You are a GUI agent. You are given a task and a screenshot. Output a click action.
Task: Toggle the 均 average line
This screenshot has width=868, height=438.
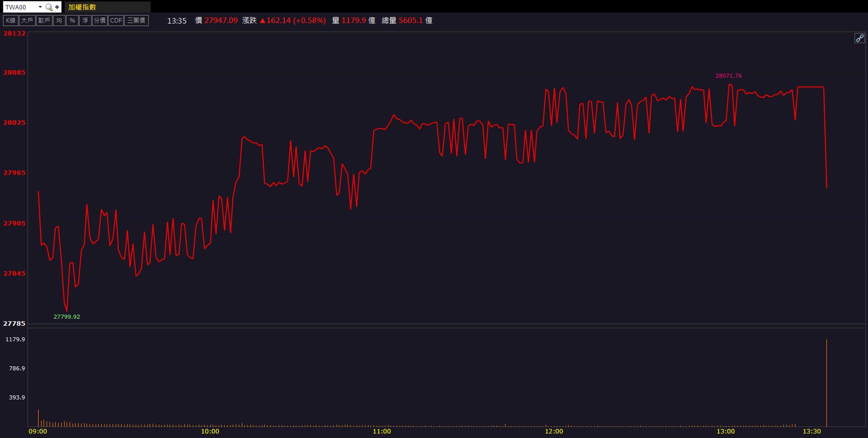[59, 21]
